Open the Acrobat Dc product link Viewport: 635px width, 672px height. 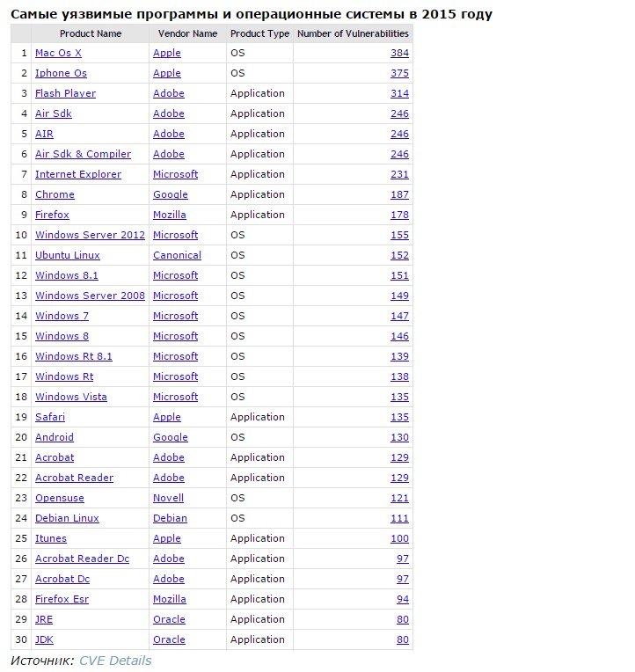click(62, 579)
